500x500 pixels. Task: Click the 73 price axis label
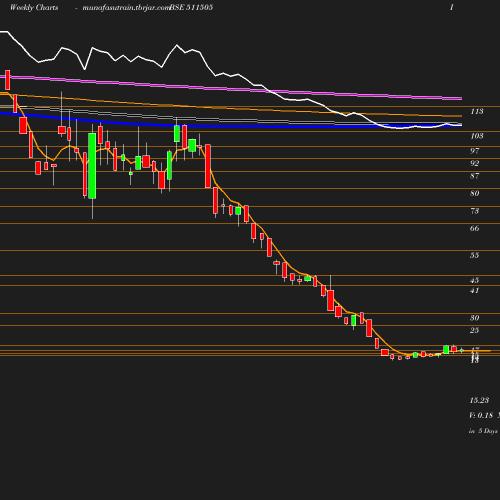(x=475, y=211)
